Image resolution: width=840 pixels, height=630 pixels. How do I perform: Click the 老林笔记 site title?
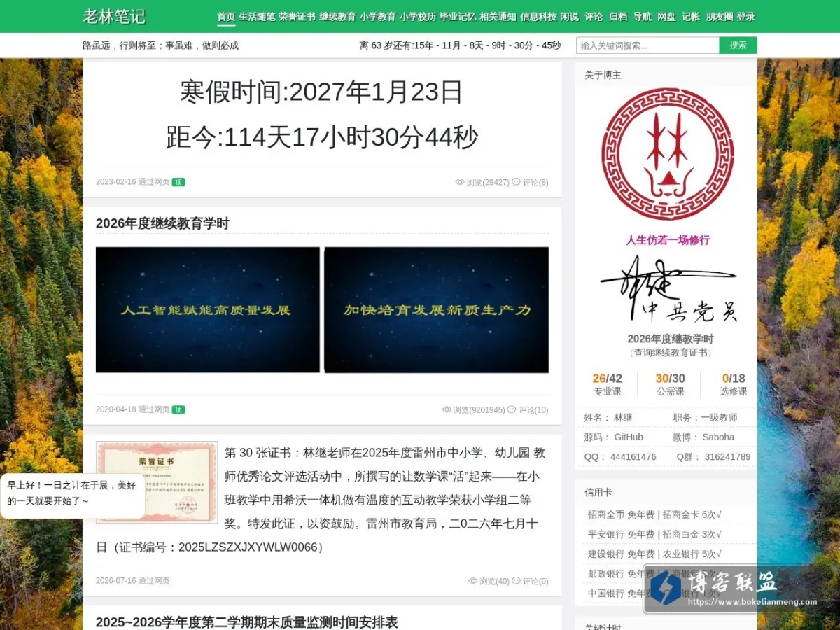[x=114, y=16]
